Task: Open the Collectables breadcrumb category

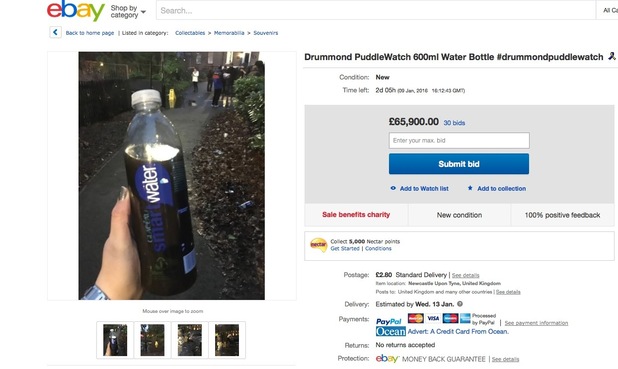Action: [x=190, y=33]
